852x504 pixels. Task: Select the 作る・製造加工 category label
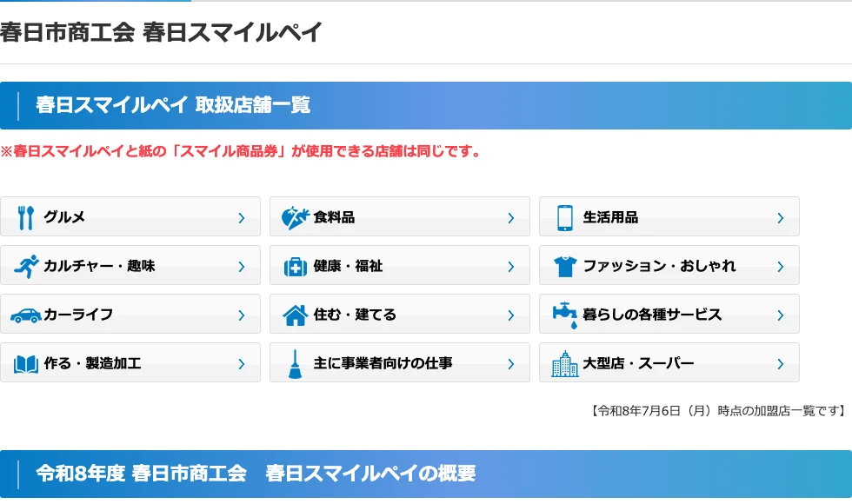tap(92, 363)
